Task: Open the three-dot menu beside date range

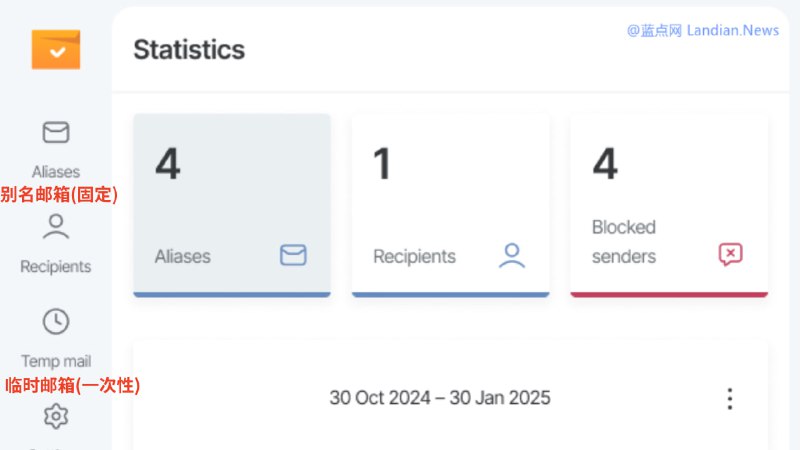Action: pos(730,398)
